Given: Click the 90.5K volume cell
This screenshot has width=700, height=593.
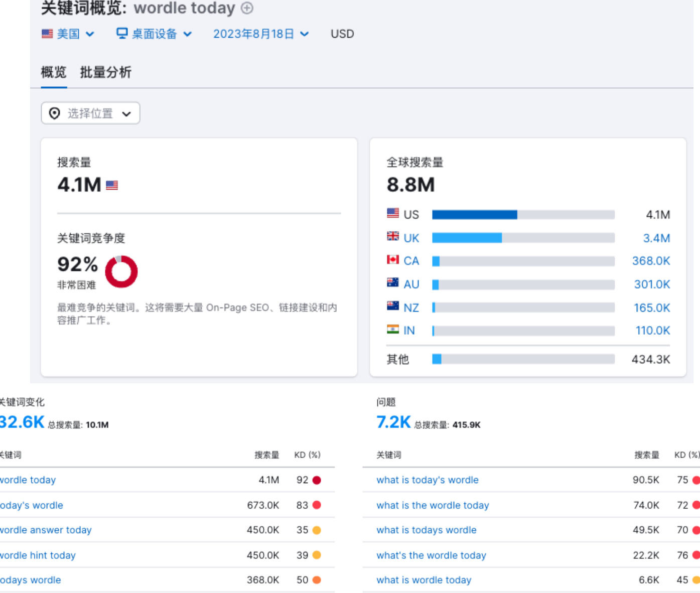Looking at the screenshot, I should click(646, 480).
